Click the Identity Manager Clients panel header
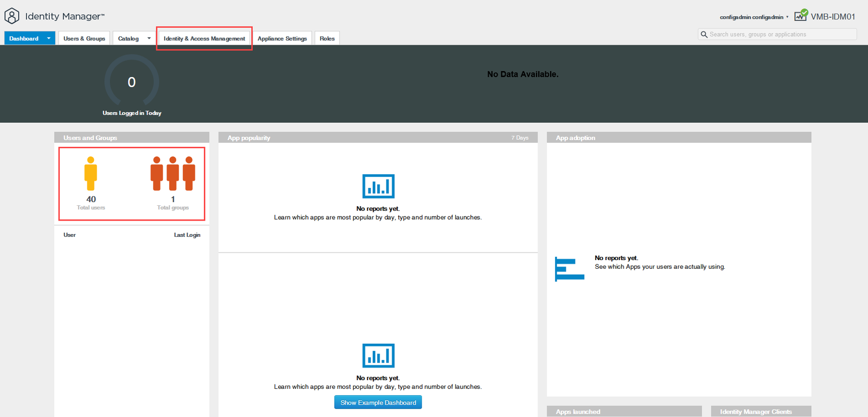This screenshot has width=868, height=417. tap(761, 412)
